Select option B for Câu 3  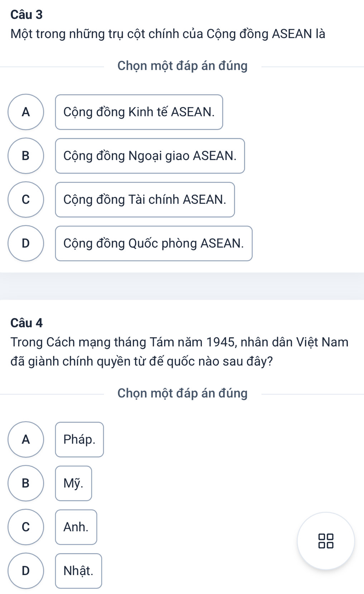tap(26, 156)
